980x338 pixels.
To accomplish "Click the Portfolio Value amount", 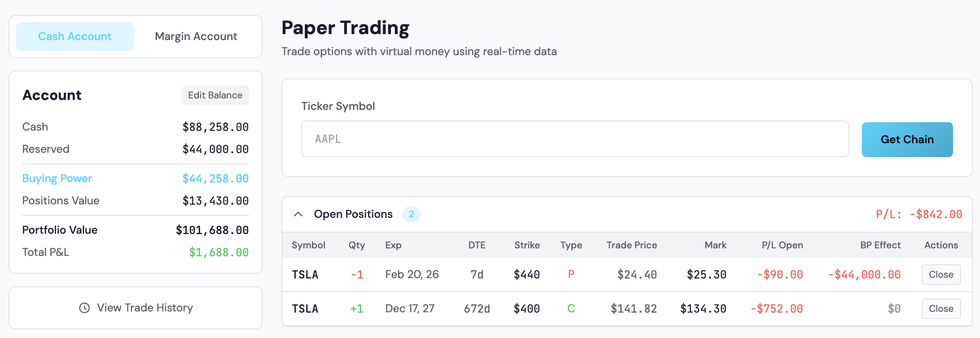I will [x=212, y=230].
